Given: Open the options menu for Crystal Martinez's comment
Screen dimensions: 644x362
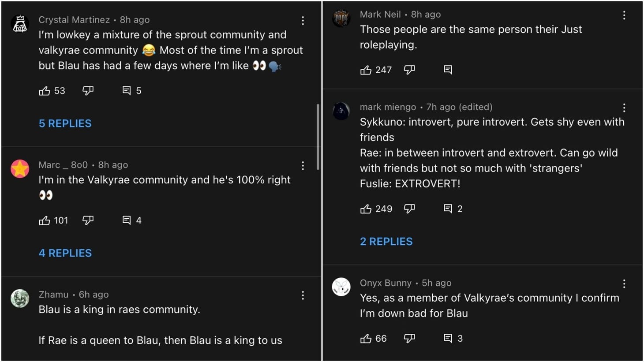Looking at the screenshot, I should pyautogui.click(x=303, y=20).
